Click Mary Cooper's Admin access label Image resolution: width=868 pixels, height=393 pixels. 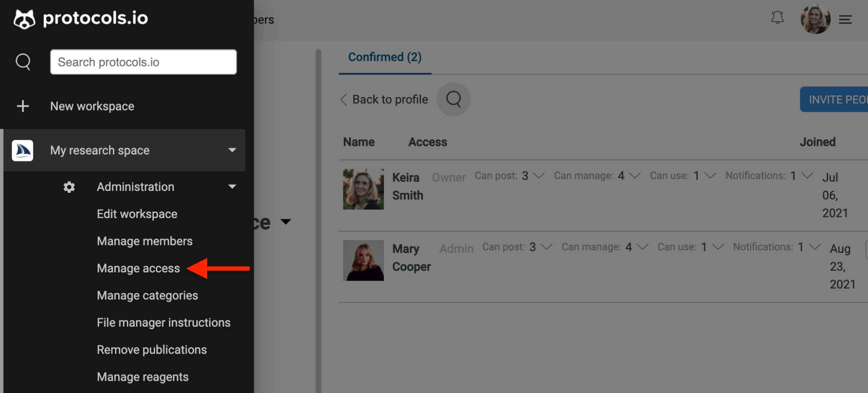point(456,248)
